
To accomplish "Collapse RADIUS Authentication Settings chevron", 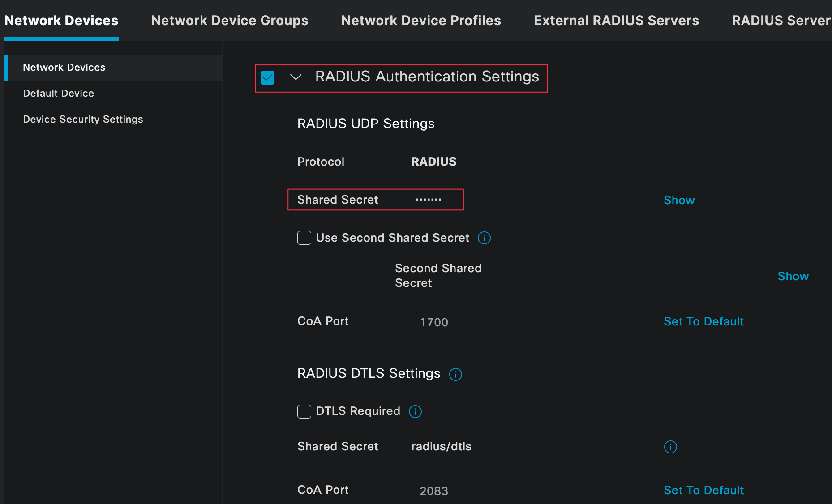I will click(x=296, y=77).
